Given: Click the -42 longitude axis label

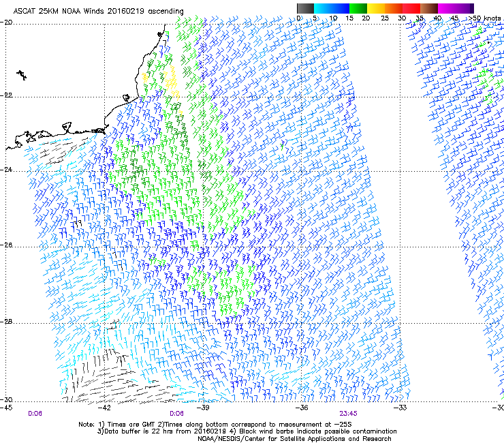Looking at the screenshot, I should coord(104,408).
